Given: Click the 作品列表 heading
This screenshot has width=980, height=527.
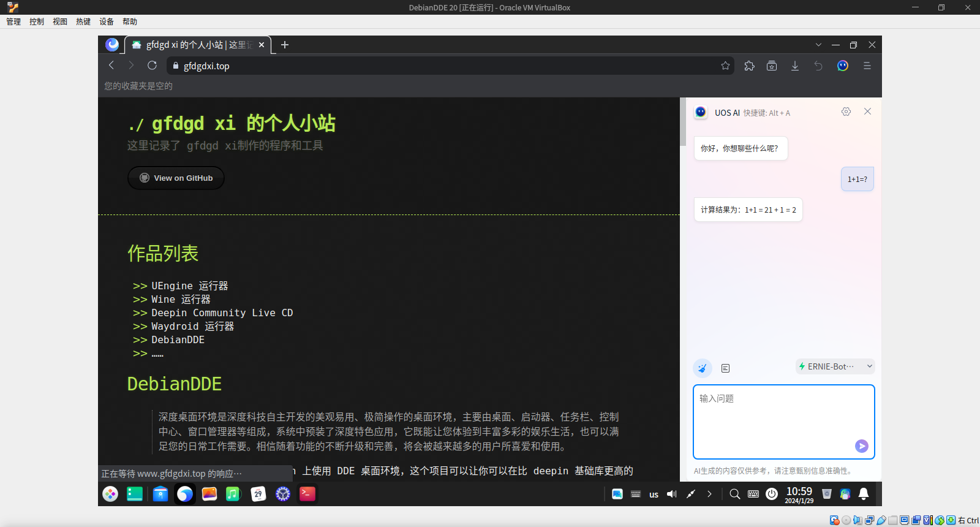Looking at the screenshot, I should click(x=163, y=253).
